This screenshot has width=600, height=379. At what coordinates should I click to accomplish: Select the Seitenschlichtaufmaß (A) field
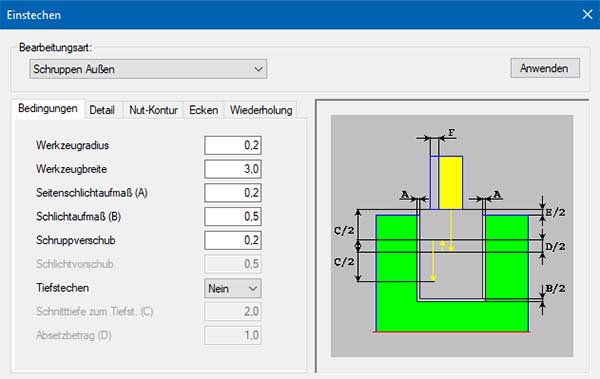[x=233, y=193]
